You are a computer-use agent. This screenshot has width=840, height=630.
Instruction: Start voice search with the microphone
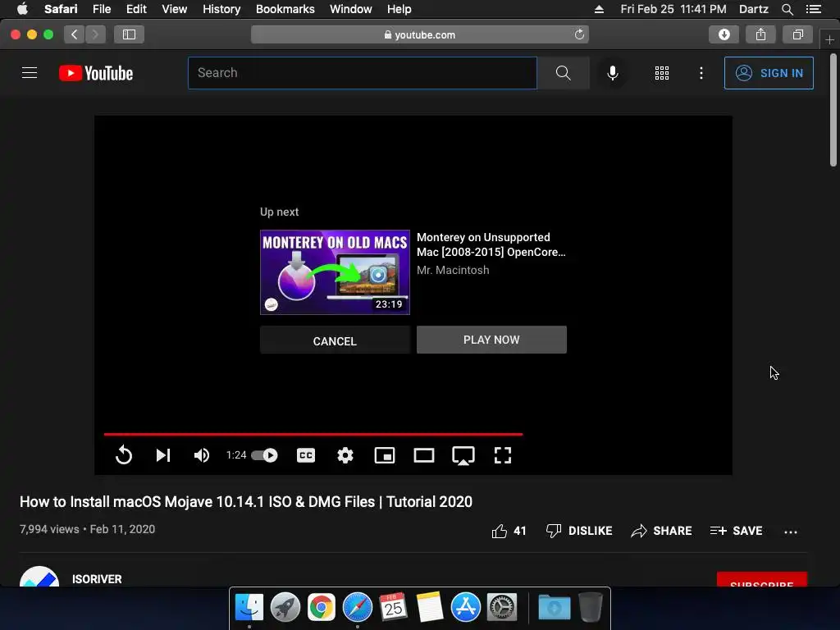612,73
